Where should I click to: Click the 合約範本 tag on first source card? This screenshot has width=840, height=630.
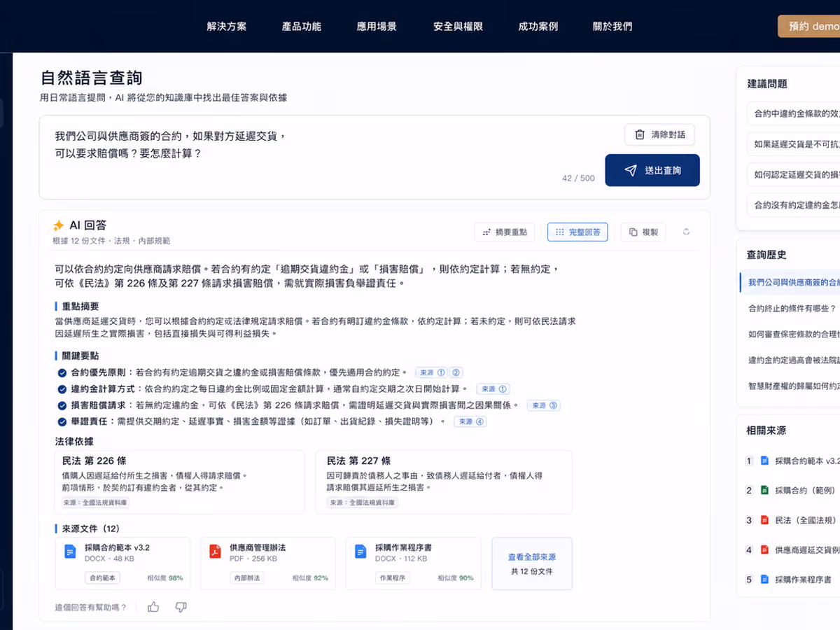(x=103, y=578)
